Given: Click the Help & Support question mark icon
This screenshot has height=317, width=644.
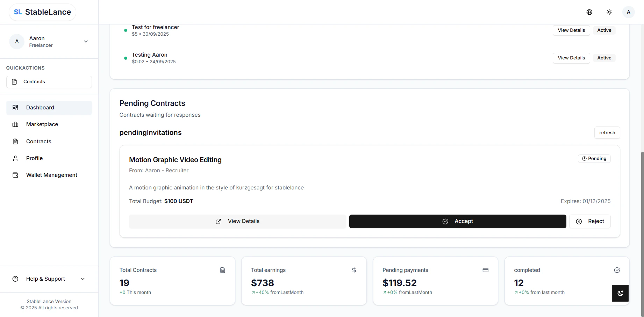Looking at the screenshot, I should 15,279.
